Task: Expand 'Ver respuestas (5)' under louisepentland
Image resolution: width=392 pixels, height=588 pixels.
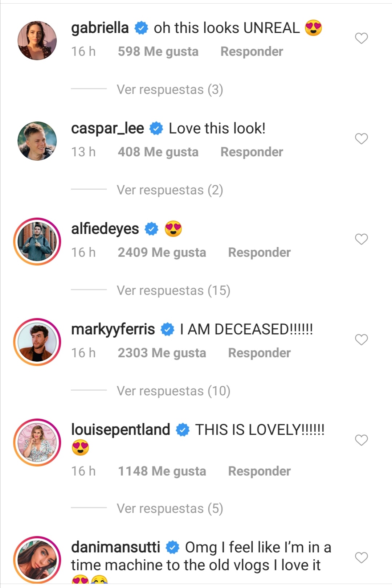Action: (x=170, y=509)
